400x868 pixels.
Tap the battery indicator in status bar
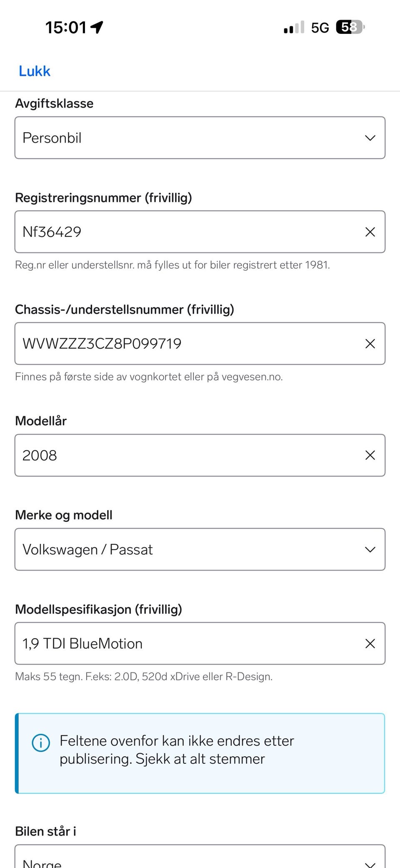click(x=350, y=28)
